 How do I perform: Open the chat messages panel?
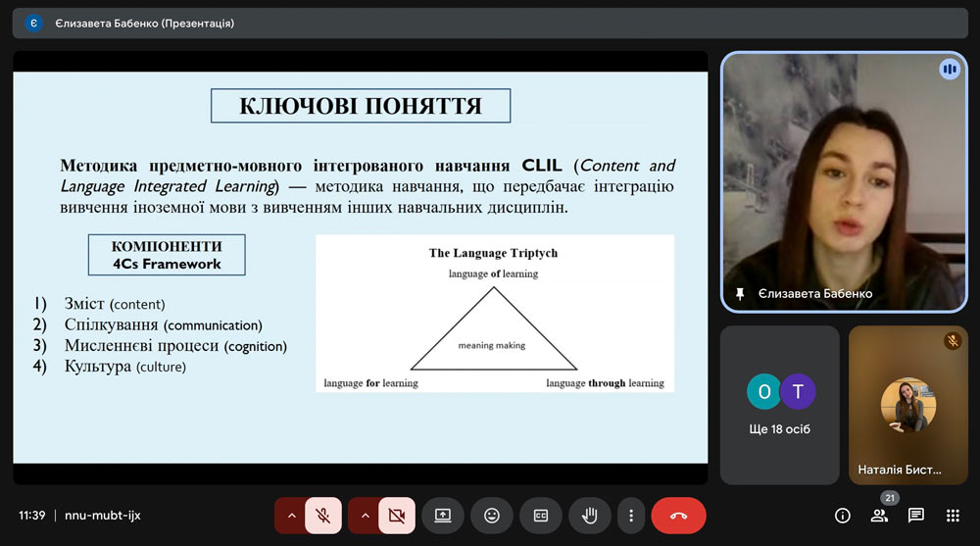pos(915,516)
